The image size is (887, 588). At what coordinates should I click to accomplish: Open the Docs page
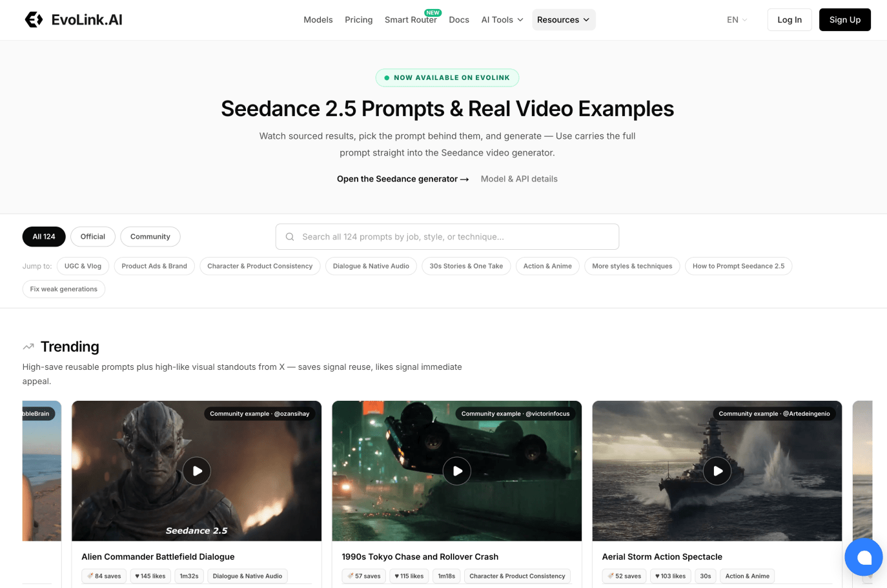tap(459, 20)
